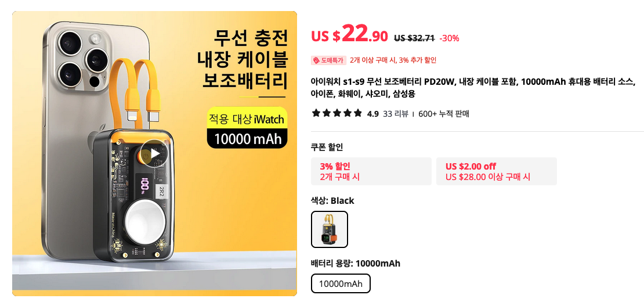Screen dimensions: 644x302
Task: Open the 33 리뷰 reviews link
Action: (395, 114)
